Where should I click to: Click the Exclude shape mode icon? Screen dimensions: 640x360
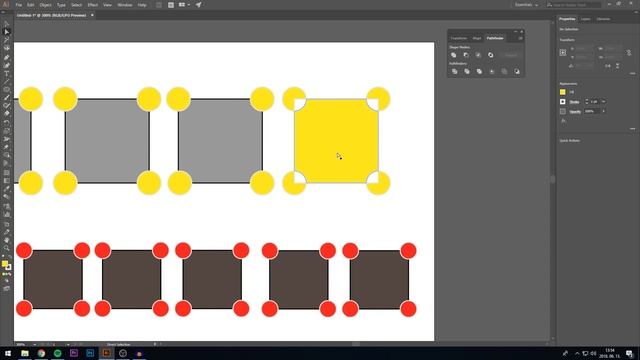[490, 55]
